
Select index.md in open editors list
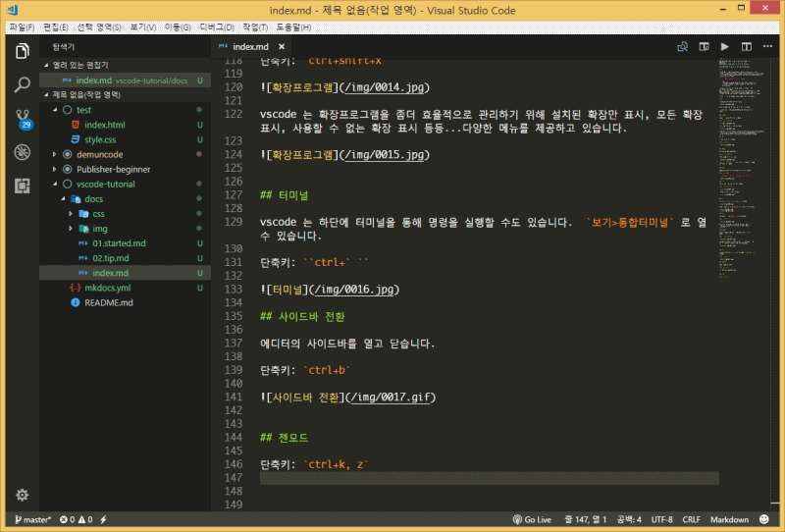pyautogui.click(x=125, y=80)
